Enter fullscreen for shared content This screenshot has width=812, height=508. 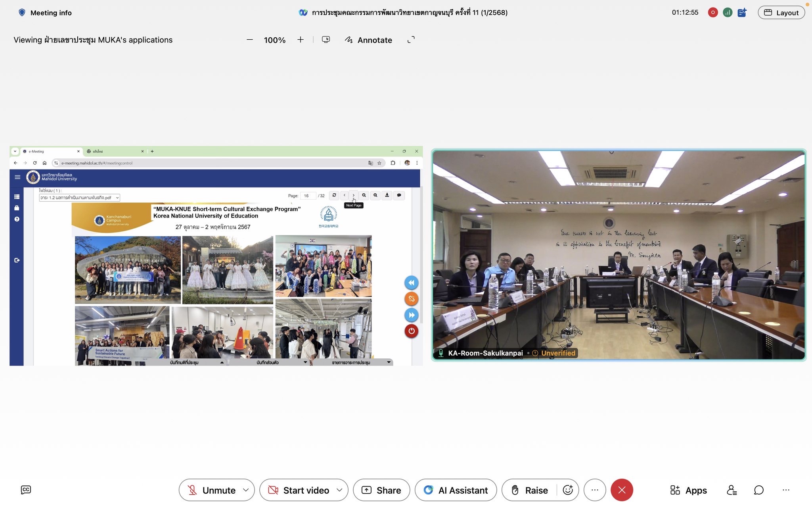(x=411, y=40)
